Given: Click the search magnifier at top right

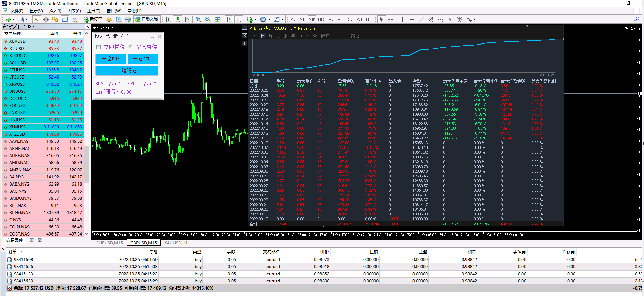Looking at the screenshot, I should click(637, 19).
